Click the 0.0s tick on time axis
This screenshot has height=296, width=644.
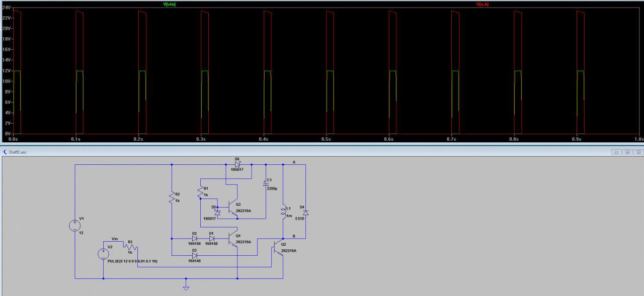(14, 139)
